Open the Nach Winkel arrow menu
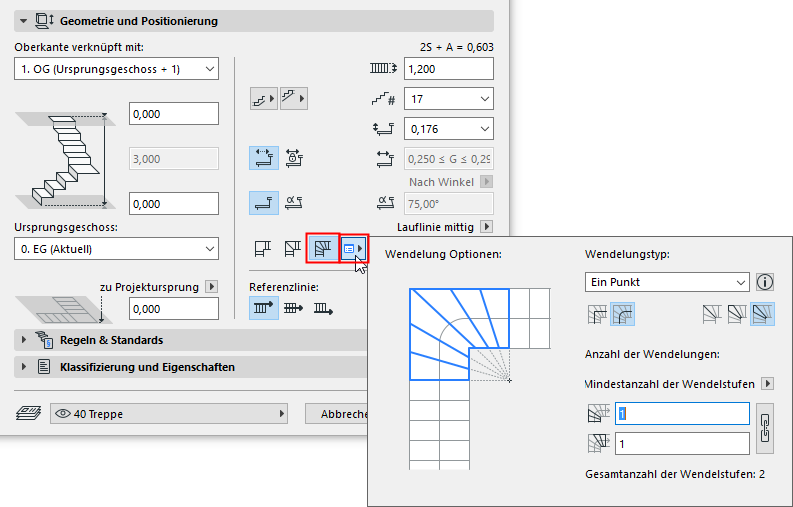 [x=487, y=182]
